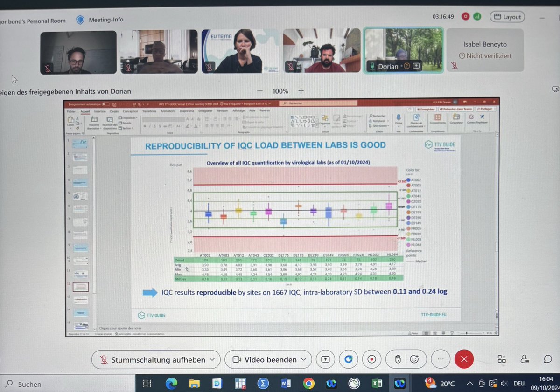Open the Webex AI Assistant button

[348, 359]
